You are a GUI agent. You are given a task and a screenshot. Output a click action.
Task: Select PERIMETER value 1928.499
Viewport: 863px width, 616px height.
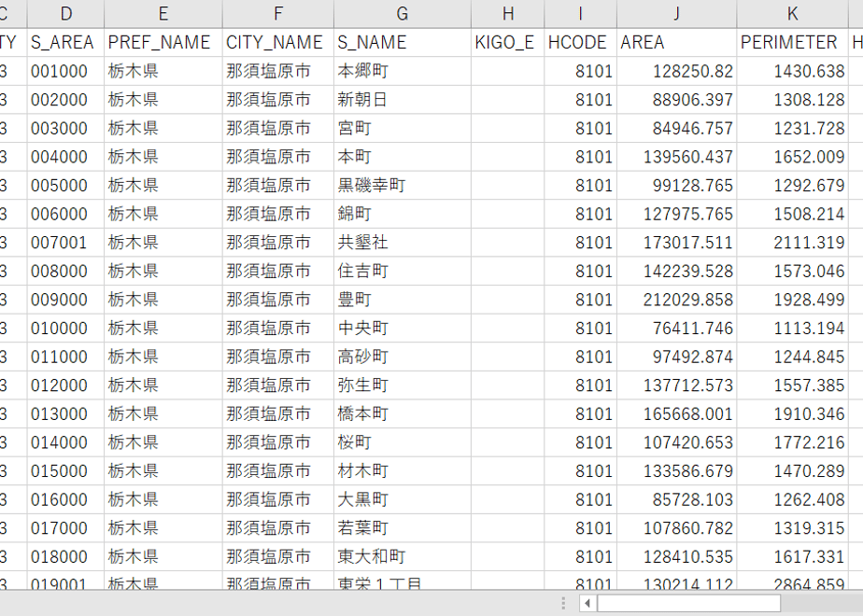[x=792, y=300]
